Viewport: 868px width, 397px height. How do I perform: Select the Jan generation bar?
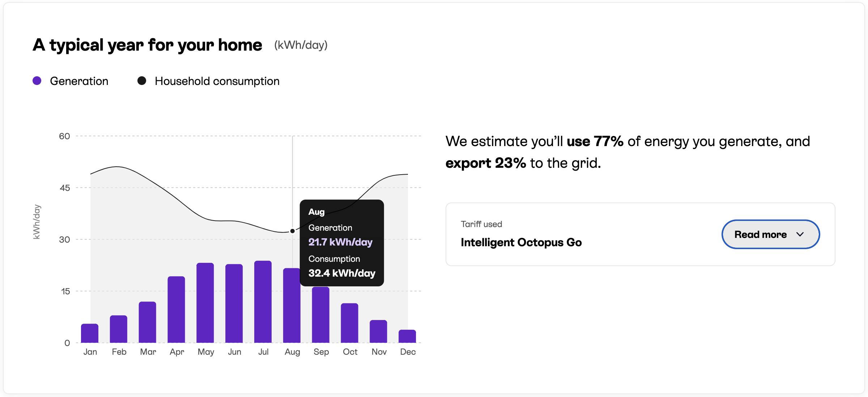(x=90, y=333)
